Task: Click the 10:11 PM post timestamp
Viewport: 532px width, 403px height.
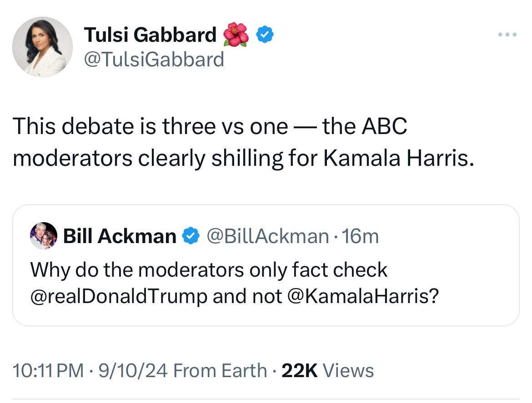Action: pyautogui.click(x=48, y=370)
